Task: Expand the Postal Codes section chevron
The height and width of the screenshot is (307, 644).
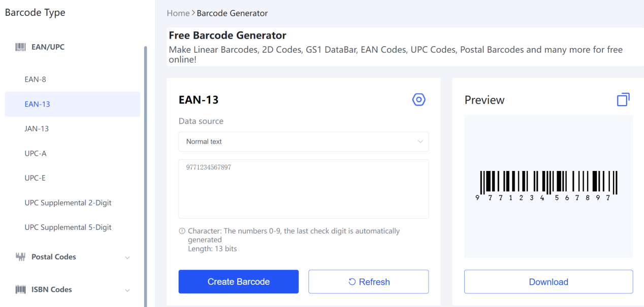Action: coord(127,258)
